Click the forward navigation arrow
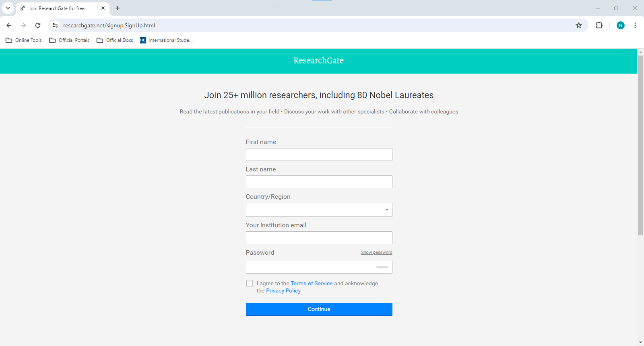This screenshot has height=346, width=644. click(x=23, y=25)
